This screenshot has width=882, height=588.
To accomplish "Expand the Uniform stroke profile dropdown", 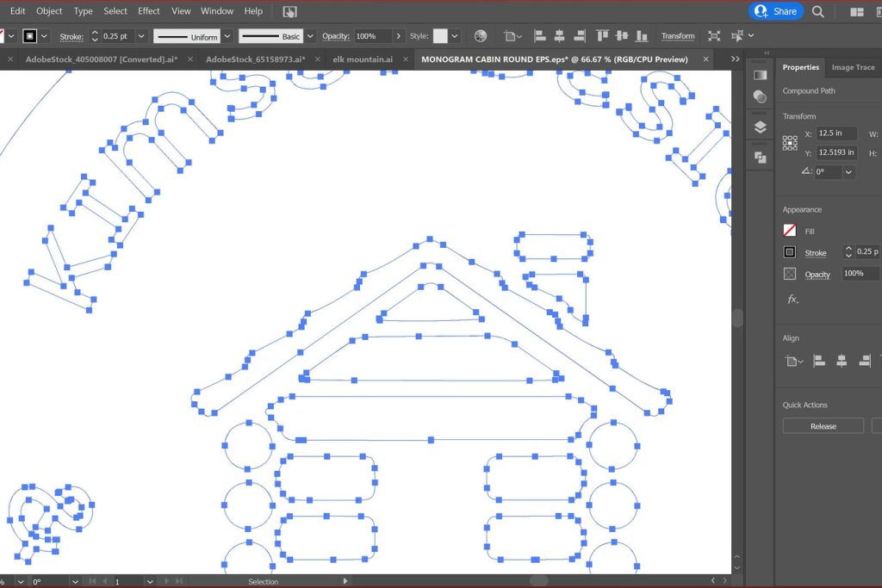I will [227, 36].
